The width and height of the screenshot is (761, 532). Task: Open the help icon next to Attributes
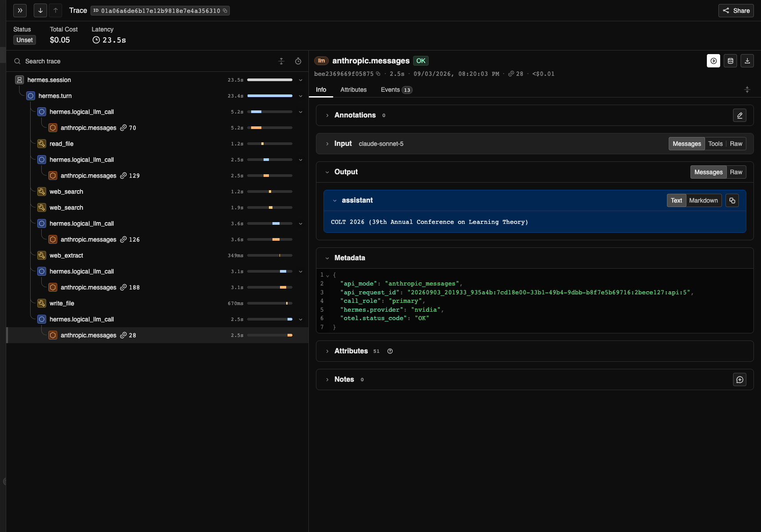tap(390, 351)
